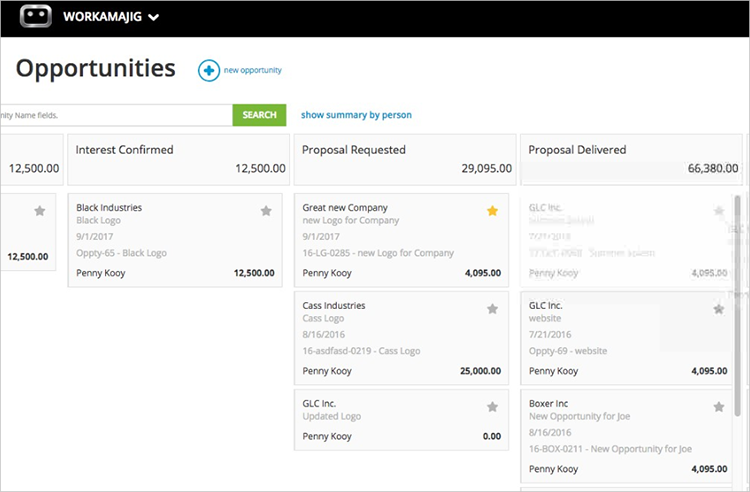Click 'Oppty-69 - website' text
The width and height of the screenshot is (750, 492).
point(568,351)
